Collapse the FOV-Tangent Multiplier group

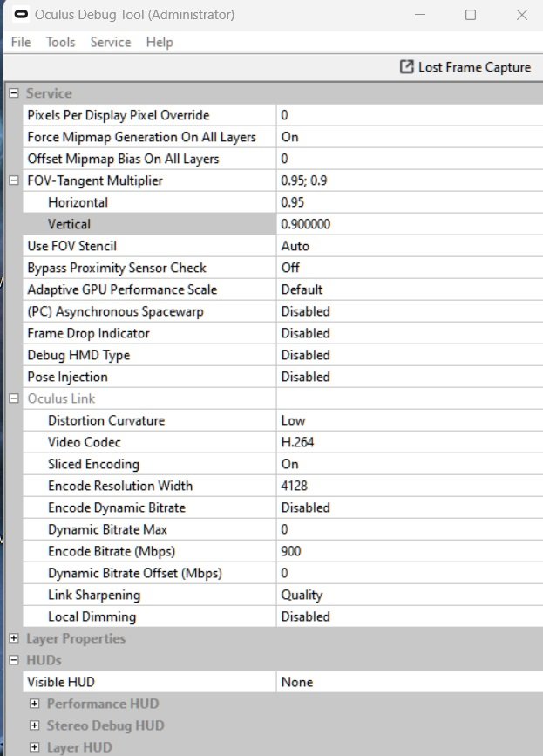pyautogui.click(x=14, y=180)
